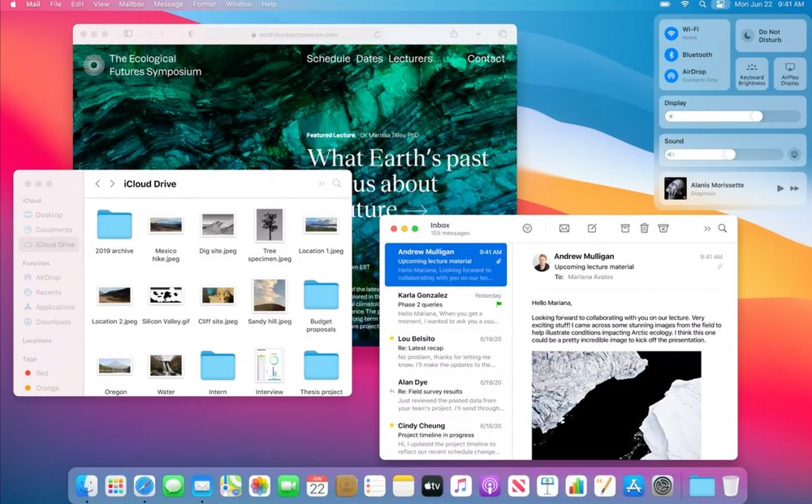This screenshot has height=504, width=812.
Task: Archive the selected email
Action: 625,228
